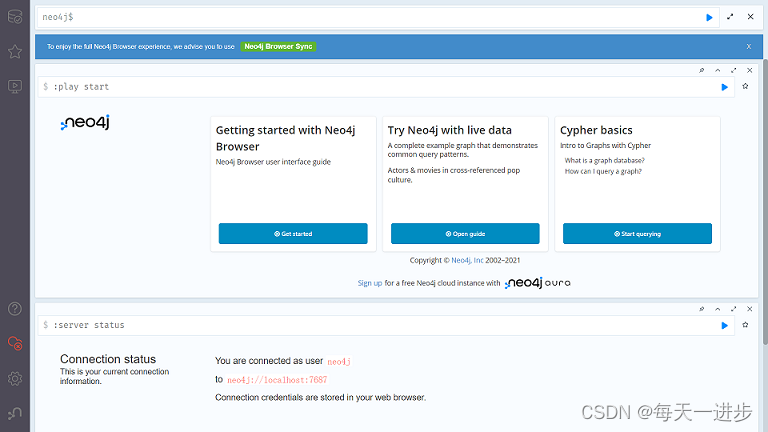
Task: Click the neo4j aura logo
Action: coord(538,283)
